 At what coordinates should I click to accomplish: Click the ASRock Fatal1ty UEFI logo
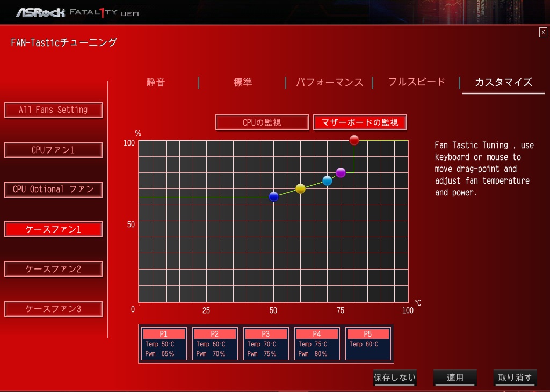77,13
